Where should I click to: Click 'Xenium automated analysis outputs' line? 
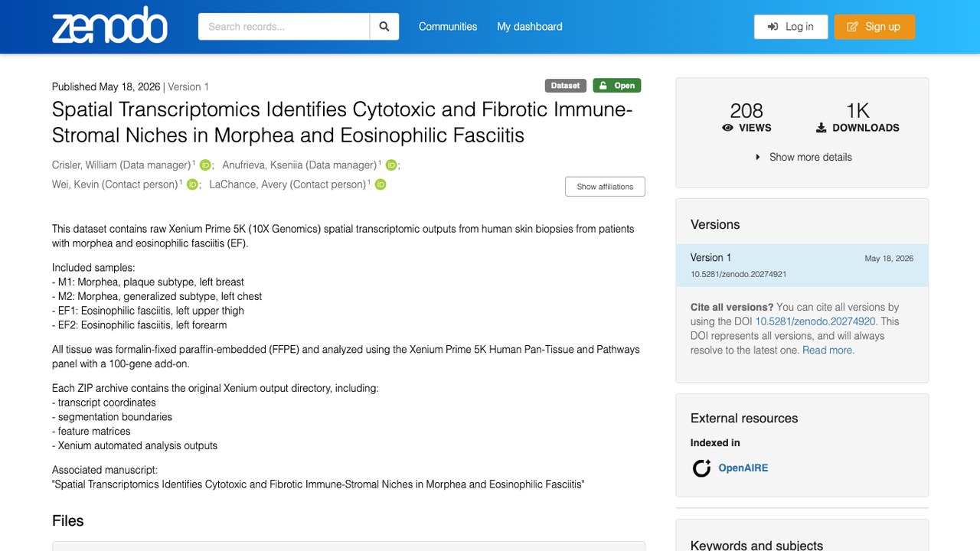pos(135,445)
